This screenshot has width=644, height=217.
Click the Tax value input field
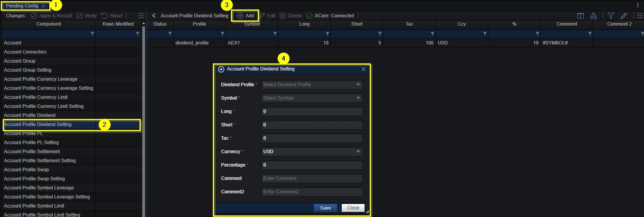[312, 138]
